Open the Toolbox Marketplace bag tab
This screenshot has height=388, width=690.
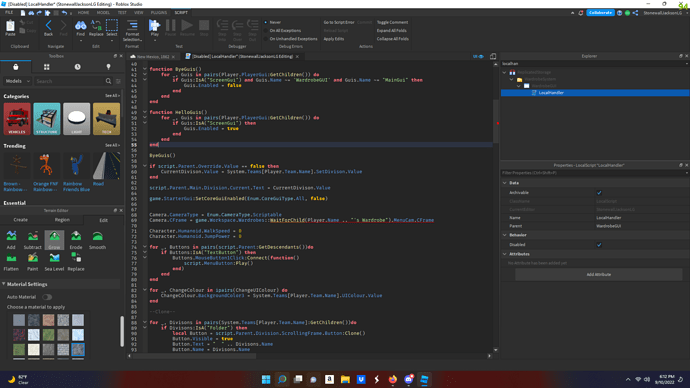tap(15, 67)
